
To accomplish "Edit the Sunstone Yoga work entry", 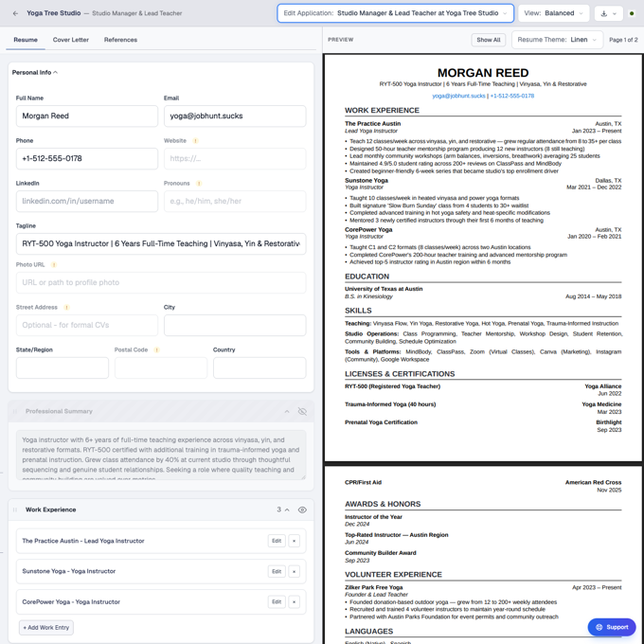I will tap(277, 571).
